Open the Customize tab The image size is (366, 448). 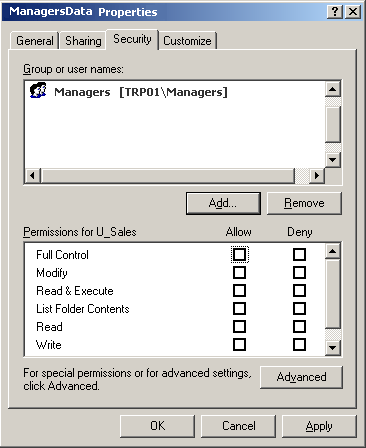coord(187,41)
